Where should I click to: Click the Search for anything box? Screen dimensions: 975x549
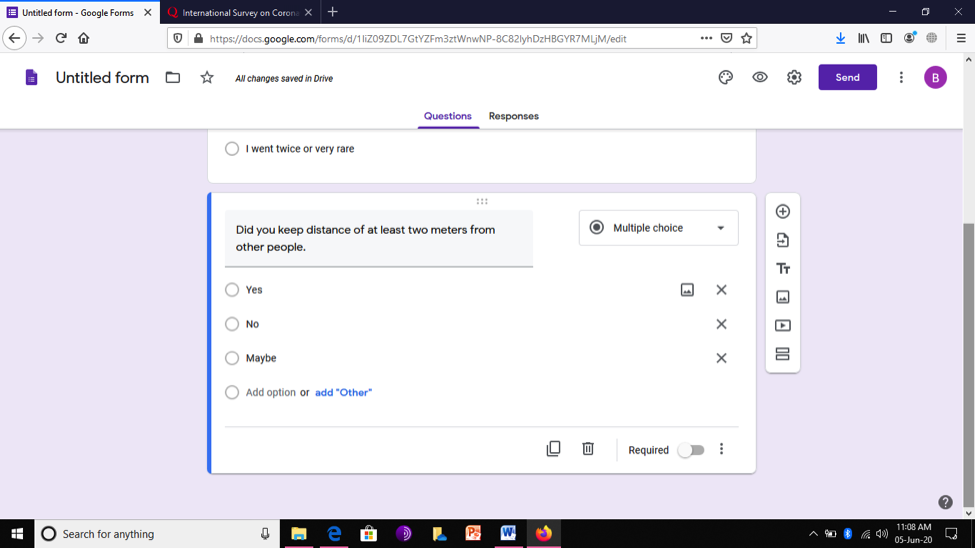(157, 534)
